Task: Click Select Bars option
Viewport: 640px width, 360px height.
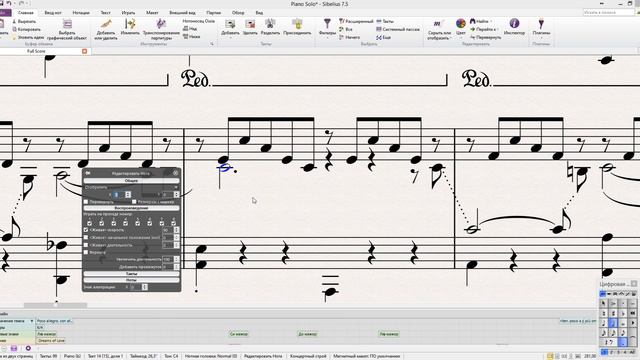Action: (385, 21)
